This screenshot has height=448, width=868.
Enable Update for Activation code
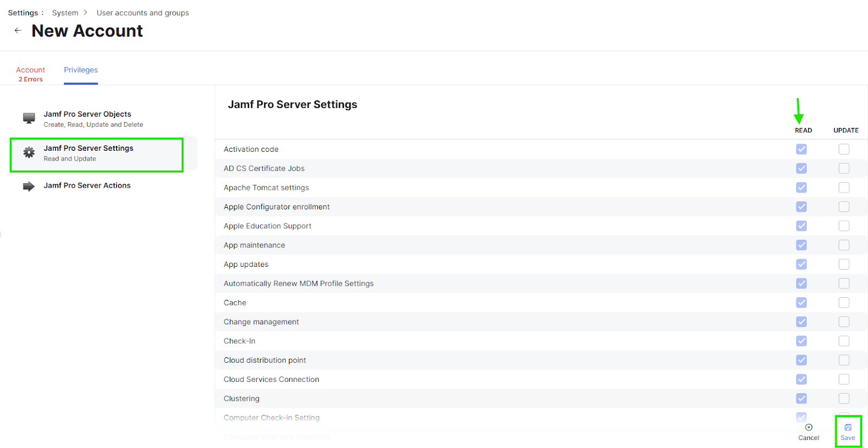[x=844, y=149]
